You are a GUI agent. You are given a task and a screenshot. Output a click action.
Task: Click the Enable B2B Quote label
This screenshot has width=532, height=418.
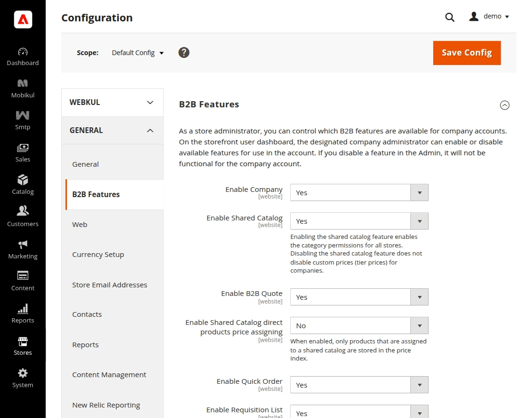click(252, 294)
